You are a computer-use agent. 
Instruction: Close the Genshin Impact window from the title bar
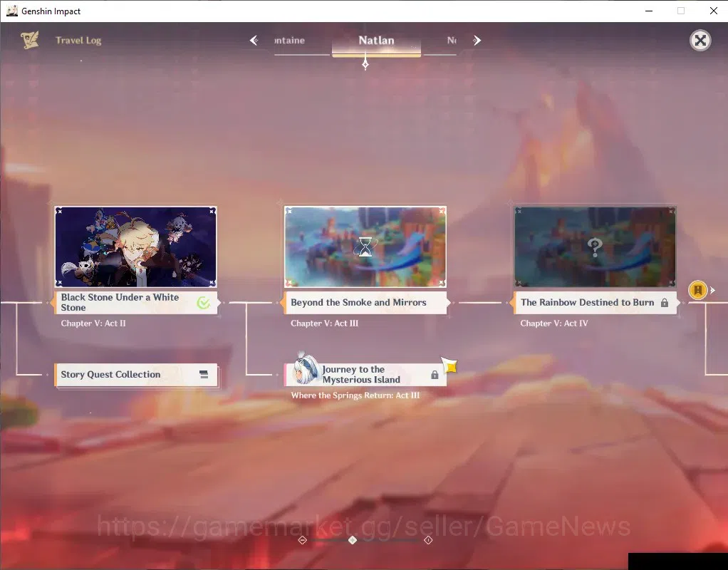point(714,11)
